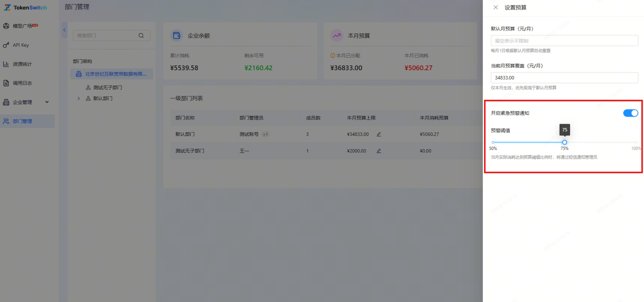Image resolution: width=644 pixels, height=302 pixels.
Task: Click pencil icon beside ¥2000.00
Action: click(x=379, y=151)
